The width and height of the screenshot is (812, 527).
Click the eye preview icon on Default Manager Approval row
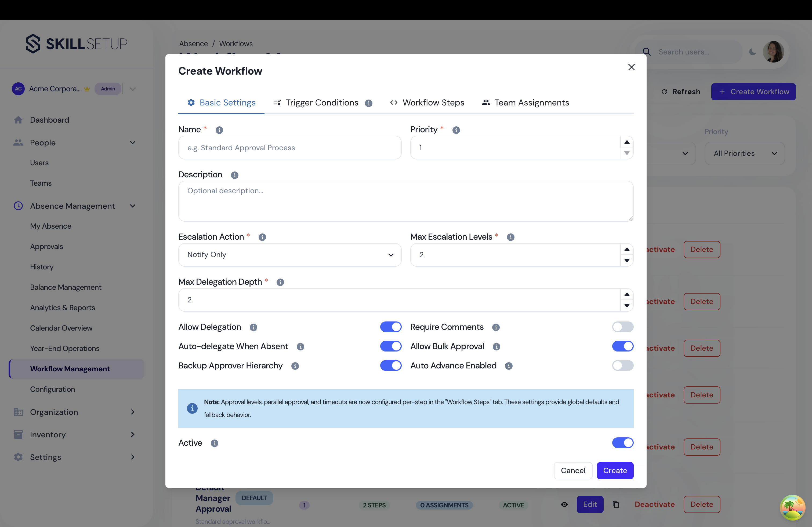564,504
